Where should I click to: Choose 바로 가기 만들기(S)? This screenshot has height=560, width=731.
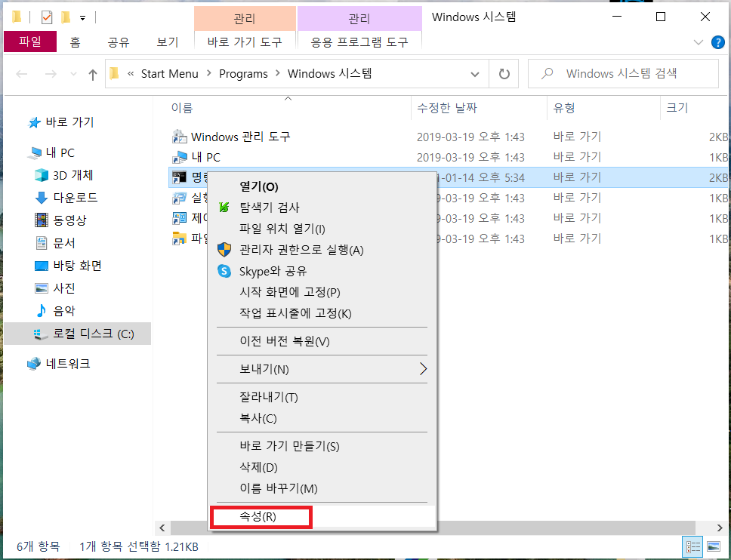(x=322, y=446)
